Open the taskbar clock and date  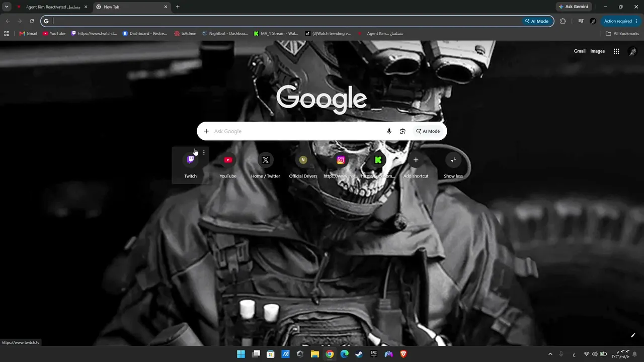620,354
